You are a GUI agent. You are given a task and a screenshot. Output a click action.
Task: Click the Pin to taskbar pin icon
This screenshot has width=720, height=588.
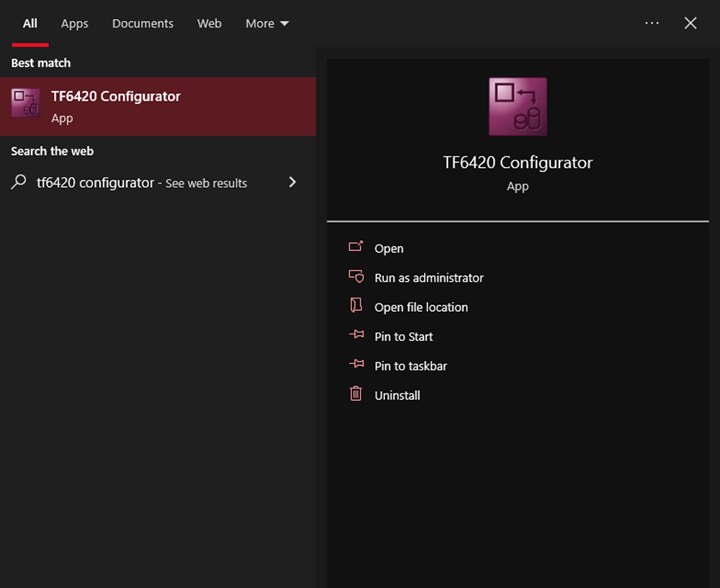[x=357, y=364]
